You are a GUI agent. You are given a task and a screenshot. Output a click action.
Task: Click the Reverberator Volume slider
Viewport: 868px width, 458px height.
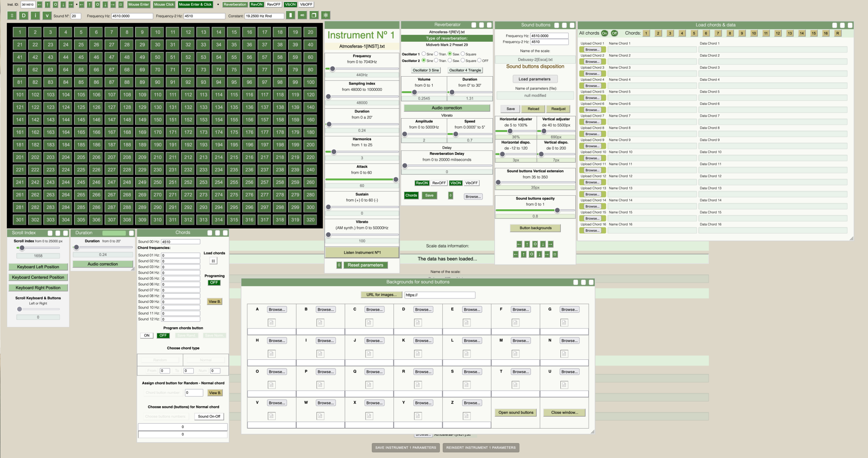(424, 92)
